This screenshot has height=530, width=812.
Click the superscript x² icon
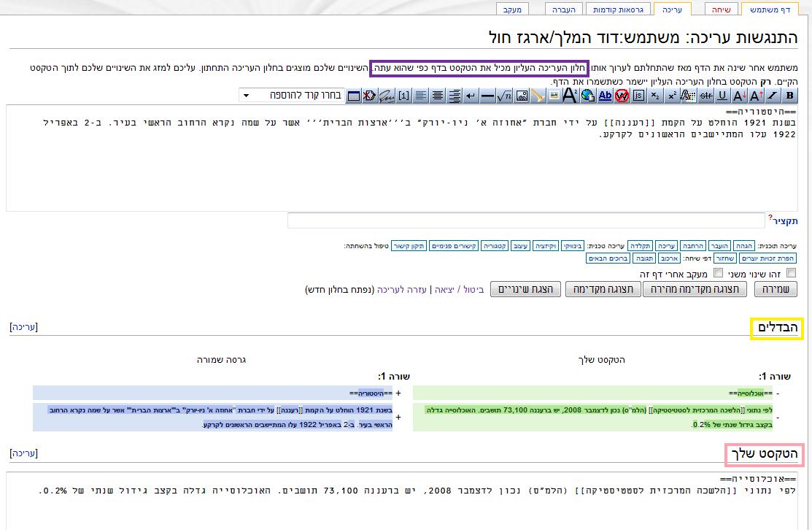[672, 96]
